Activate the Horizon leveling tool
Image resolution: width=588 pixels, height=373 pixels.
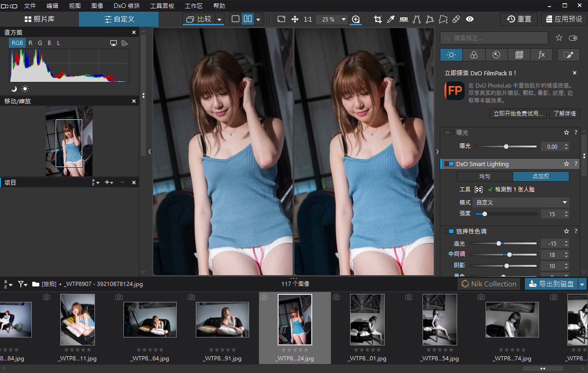click(404, 19)
